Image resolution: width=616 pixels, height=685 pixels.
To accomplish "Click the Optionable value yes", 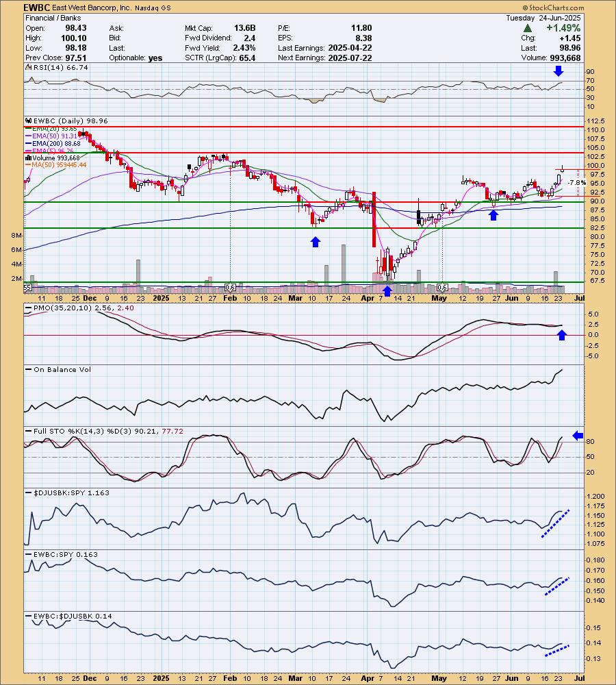I will pos(155,58).
